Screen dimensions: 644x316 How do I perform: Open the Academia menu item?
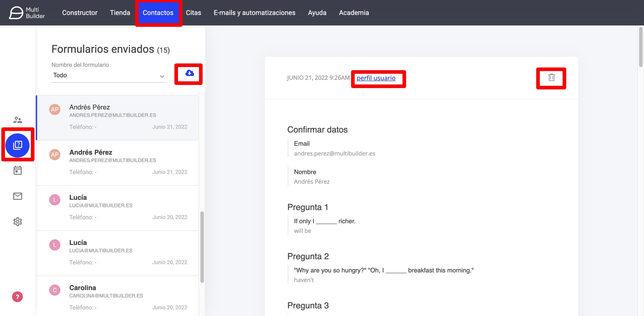coord(354,13)
